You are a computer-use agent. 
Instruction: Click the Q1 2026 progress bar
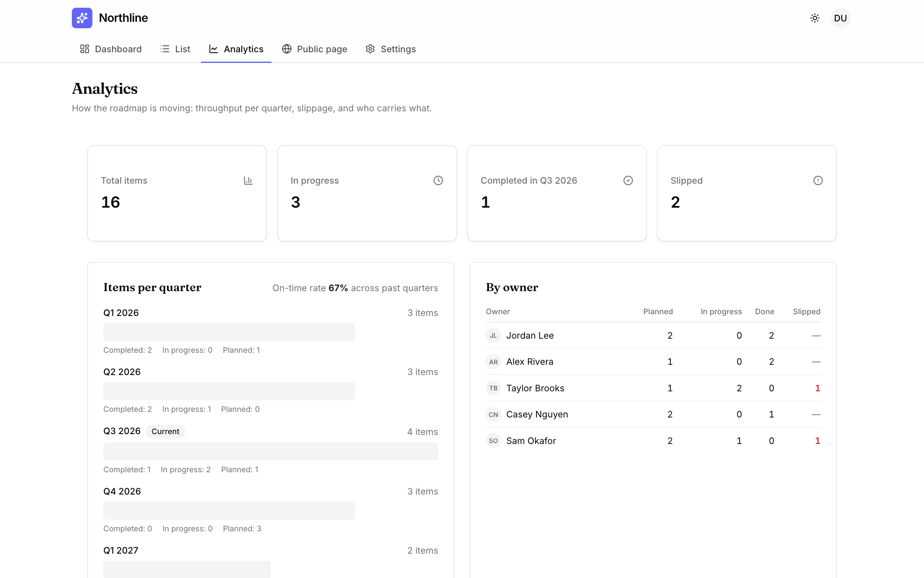point(229,332)
